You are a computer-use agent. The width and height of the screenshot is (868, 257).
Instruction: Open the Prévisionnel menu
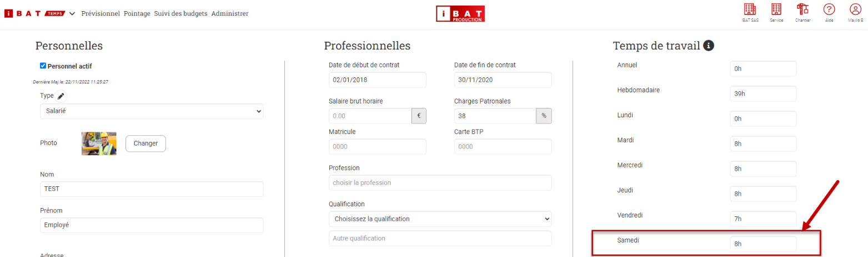click(x=101, y=14)
